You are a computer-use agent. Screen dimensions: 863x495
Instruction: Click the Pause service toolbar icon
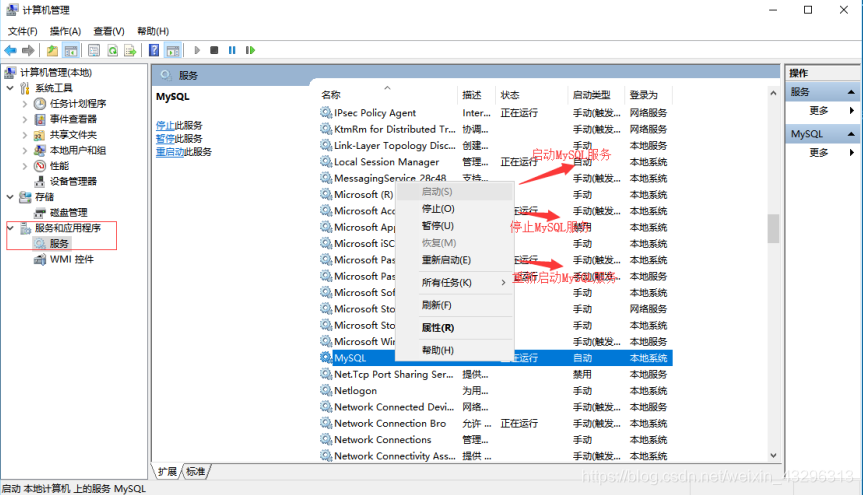232,51
